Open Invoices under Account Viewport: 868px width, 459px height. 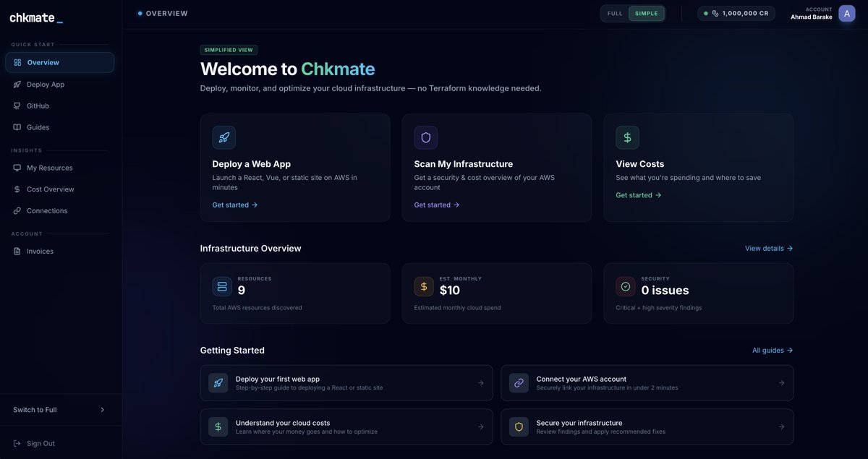click(59, 251)
